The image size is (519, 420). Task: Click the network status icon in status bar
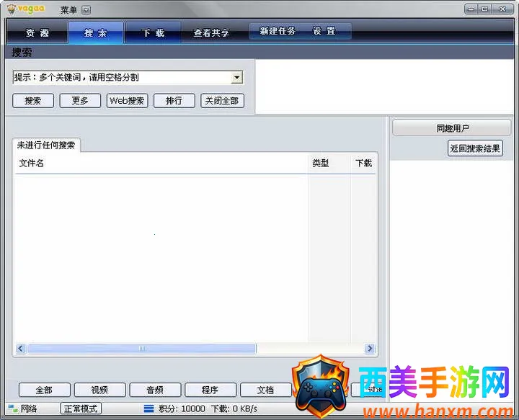click(x=12, y=408)
